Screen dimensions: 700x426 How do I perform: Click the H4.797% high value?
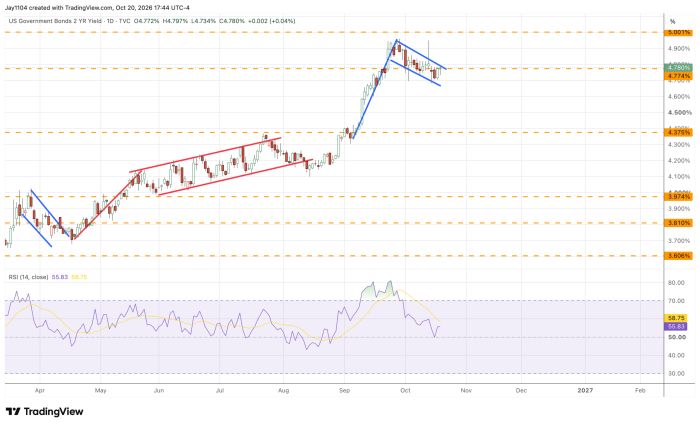pyautogui.click(x=175, y=21)
